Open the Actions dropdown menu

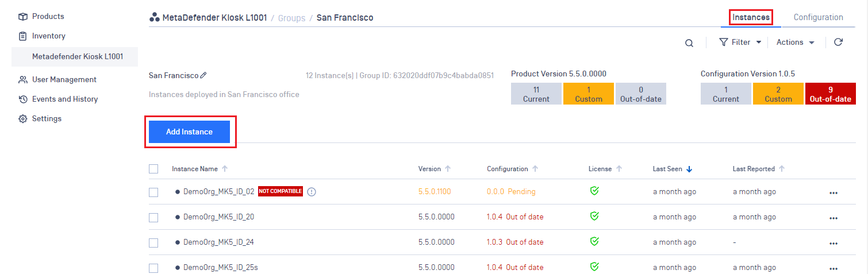tap(796, 42)
